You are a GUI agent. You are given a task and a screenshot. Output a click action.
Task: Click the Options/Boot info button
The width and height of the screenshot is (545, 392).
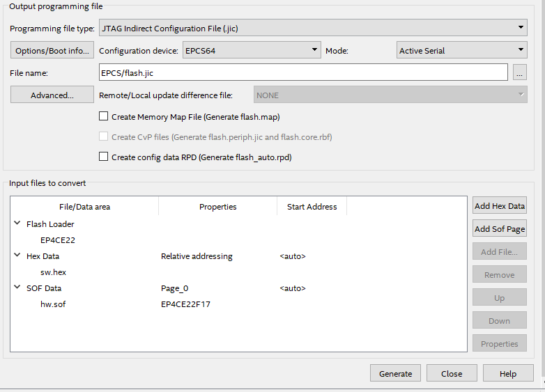click(53, 50)
